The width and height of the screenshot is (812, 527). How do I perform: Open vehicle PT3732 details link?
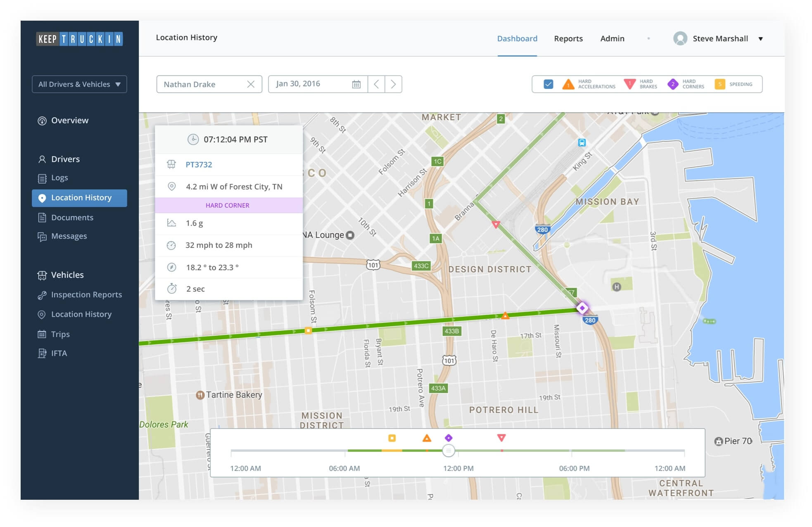tap(199, 164)
